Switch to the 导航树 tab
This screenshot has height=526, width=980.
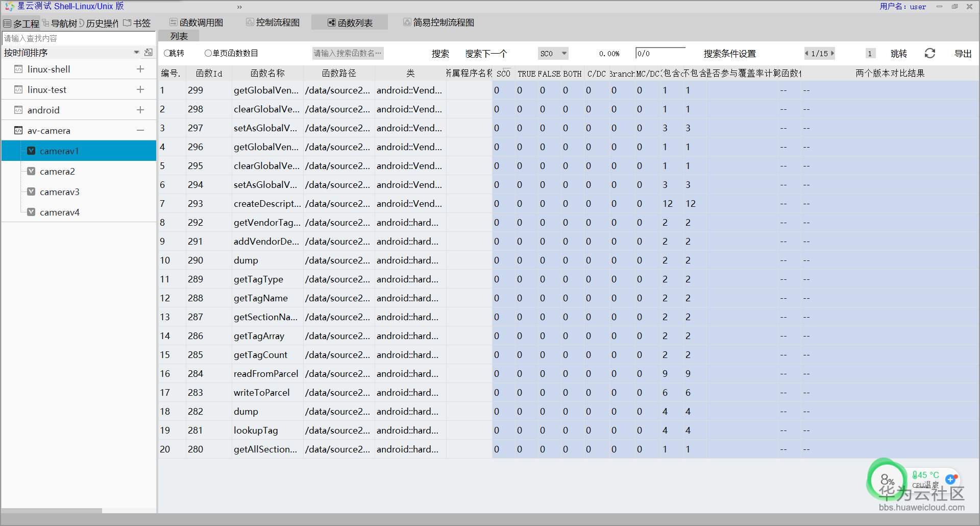[60, 23]
